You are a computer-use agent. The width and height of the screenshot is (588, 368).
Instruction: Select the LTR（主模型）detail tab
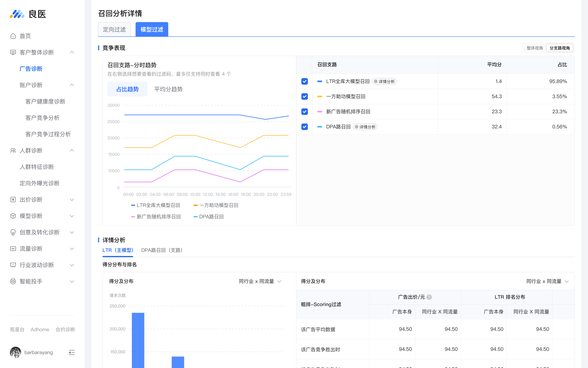pyautogui.click(x=118, y=250)
